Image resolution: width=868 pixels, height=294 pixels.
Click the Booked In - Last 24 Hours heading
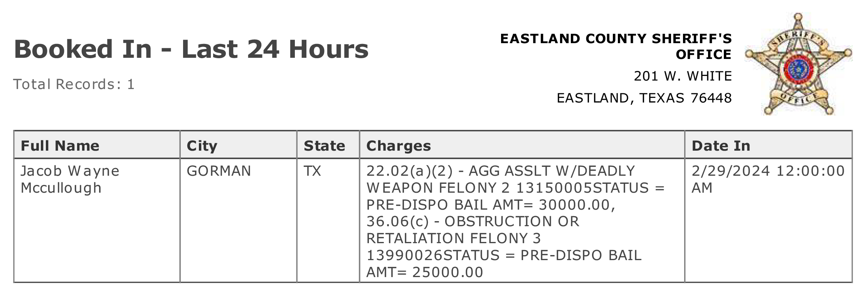tap(191, 49)
